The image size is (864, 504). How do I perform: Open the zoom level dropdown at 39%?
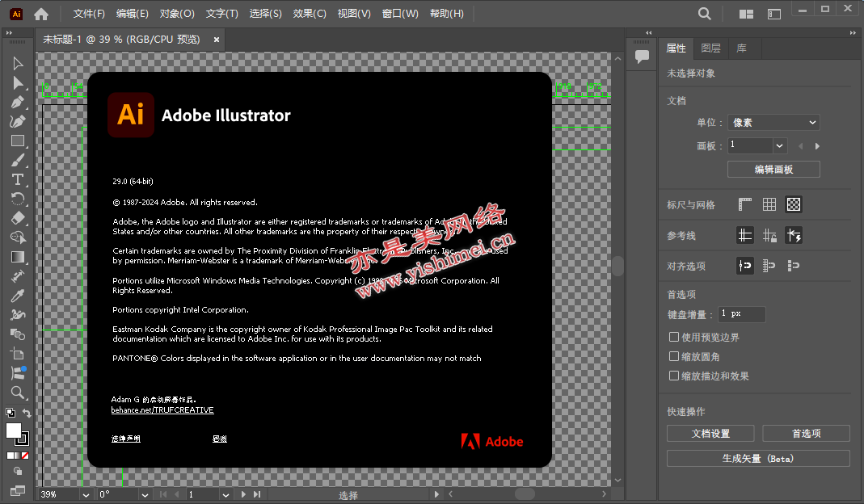click(86, 494)
